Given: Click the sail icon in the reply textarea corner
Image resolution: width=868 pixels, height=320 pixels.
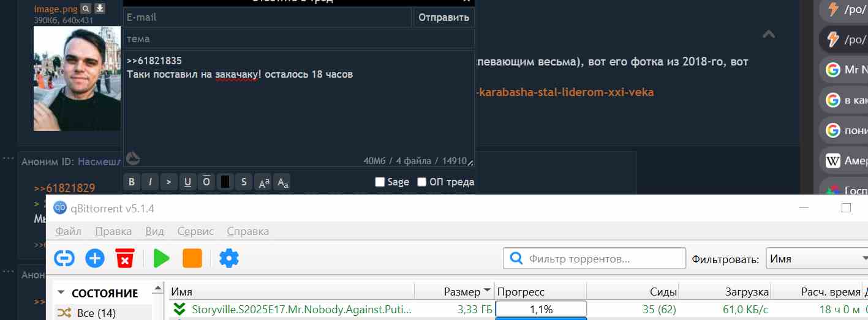Looking at the screenshot, I should [x=133, y=158].
